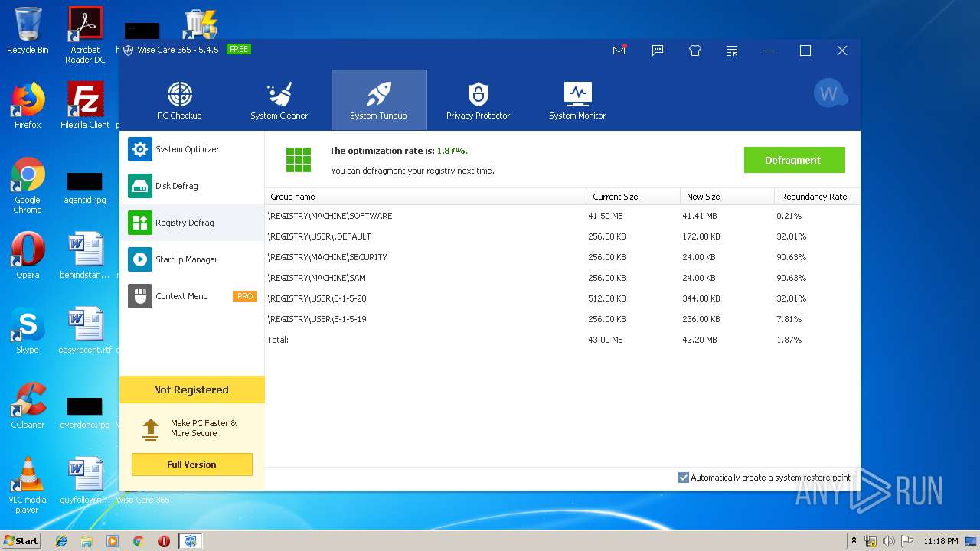Screen dimensions: 980x551
Task: Open VLC media player desktop shortcut
Action: tap(28, 485)
